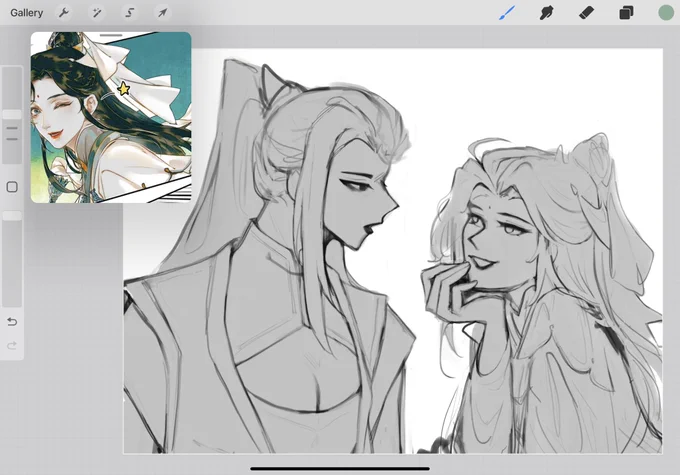
Task: Click the reference window grab handle
Action: (x=111, y=35)
